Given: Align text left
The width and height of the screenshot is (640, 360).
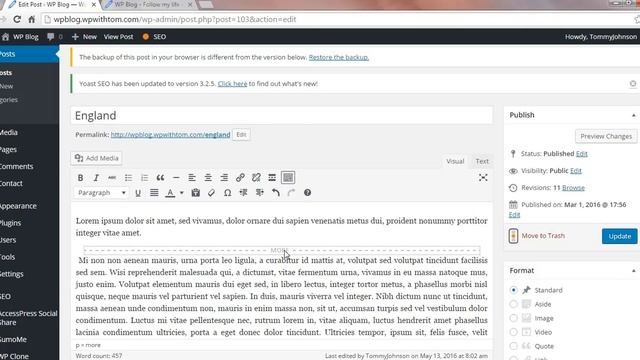Looking at the screenshot, I should pyautogui.click(x=192, y=178).
